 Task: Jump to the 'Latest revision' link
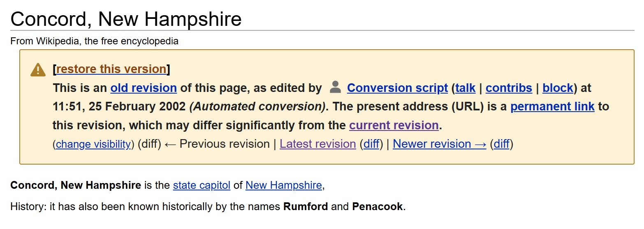point(317,144)
